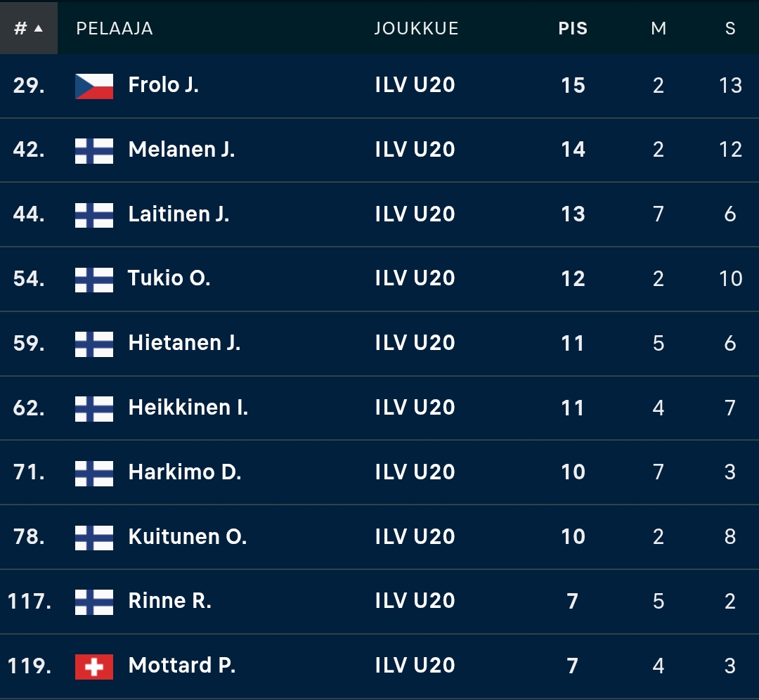This screenshot has height=700, width=759.
Task: Sort by the S assists column header
Action: coord(730,28)
